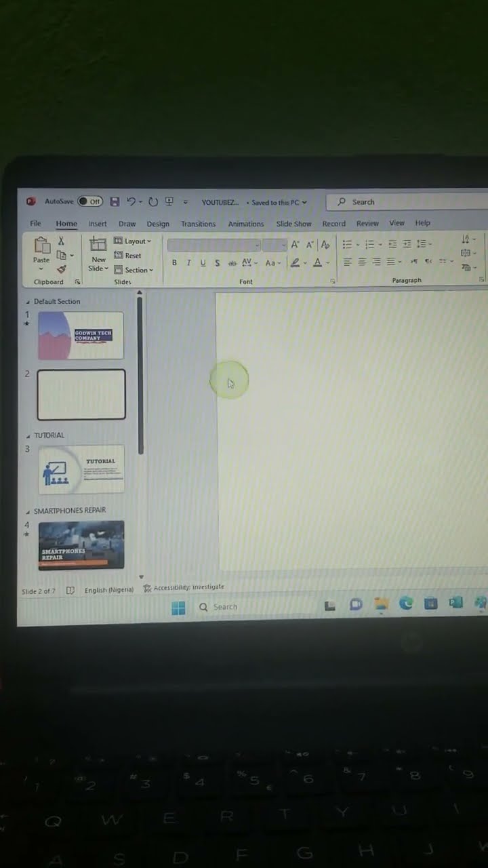Clear all formatting
The height and width of the screenshot is (868, 488).
coord(325,245)
